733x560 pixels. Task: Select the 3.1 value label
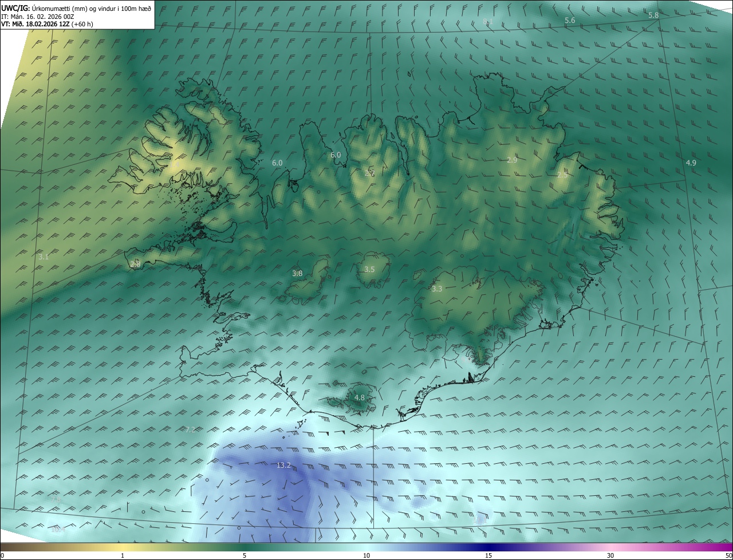point(44,257)
